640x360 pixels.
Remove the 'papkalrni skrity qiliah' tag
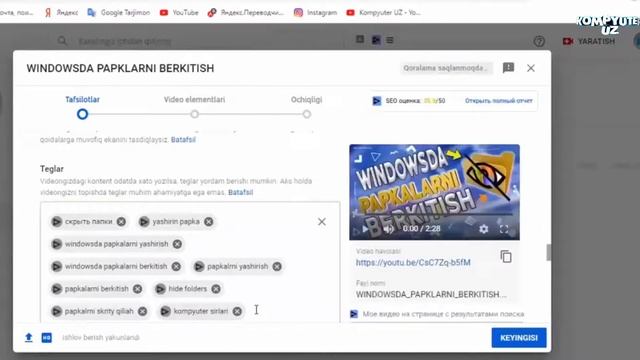pyautogui.click(x=142, y=311)
